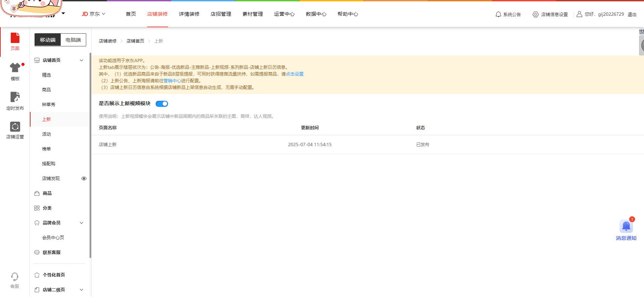Select 素材管理 in top navigation
Screen dimensions: 644x297
pyautogui.click(x=253, y=14)
